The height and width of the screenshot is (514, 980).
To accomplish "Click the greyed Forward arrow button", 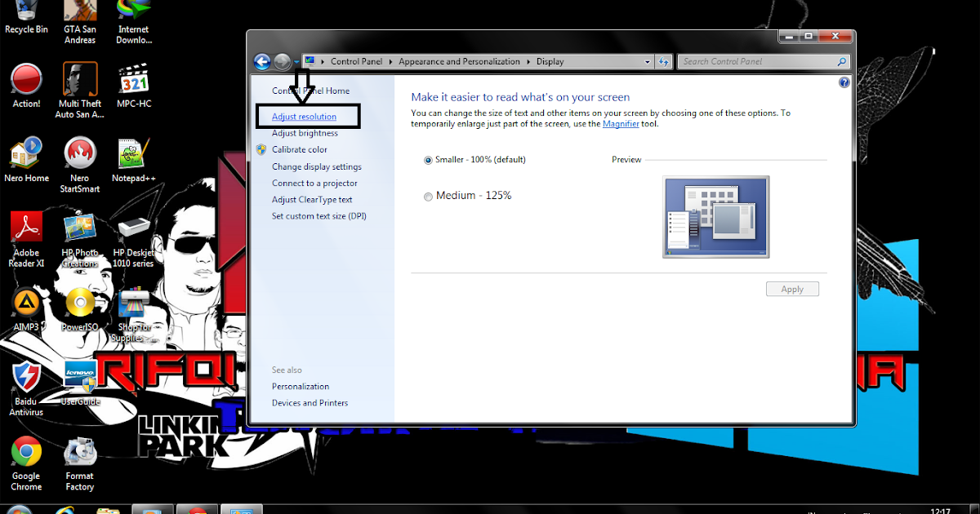I will 283,61.
